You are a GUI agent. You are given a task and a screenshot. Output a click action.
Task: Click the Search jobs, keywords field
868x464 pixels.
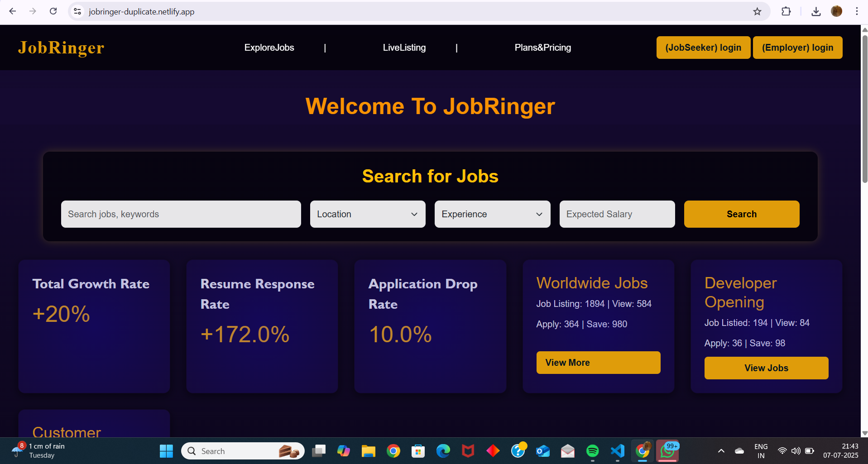[x=181, y=214]
